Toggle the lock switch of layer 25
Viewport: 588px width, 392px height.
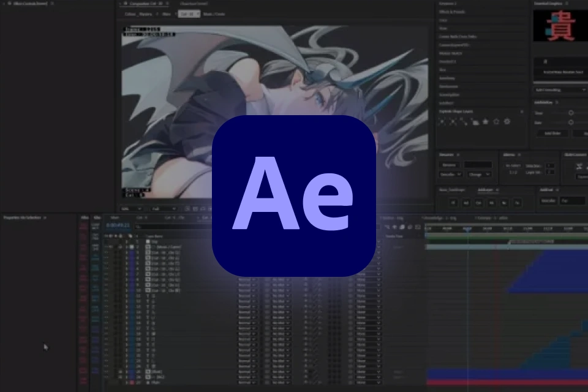pyautogui.click(x=120, y=372)
